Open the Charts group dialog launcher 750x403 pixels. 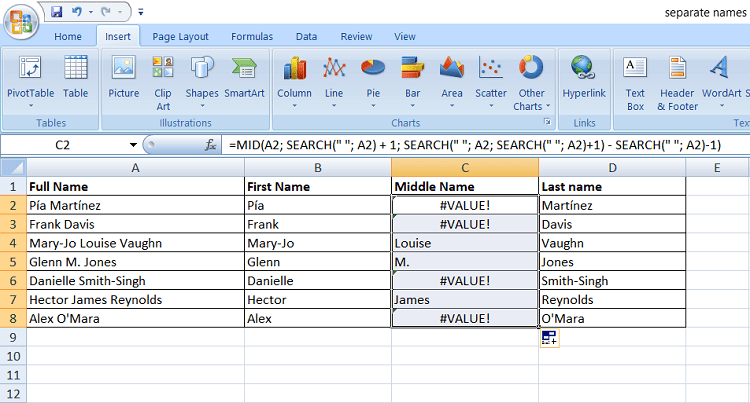point(547,123)
